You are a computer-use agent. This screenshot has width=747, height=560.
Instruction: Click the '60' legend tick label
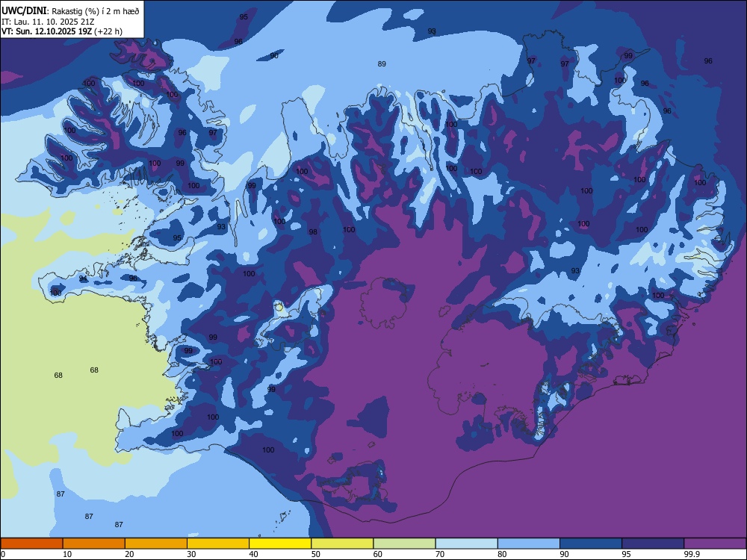coord(378,554)
